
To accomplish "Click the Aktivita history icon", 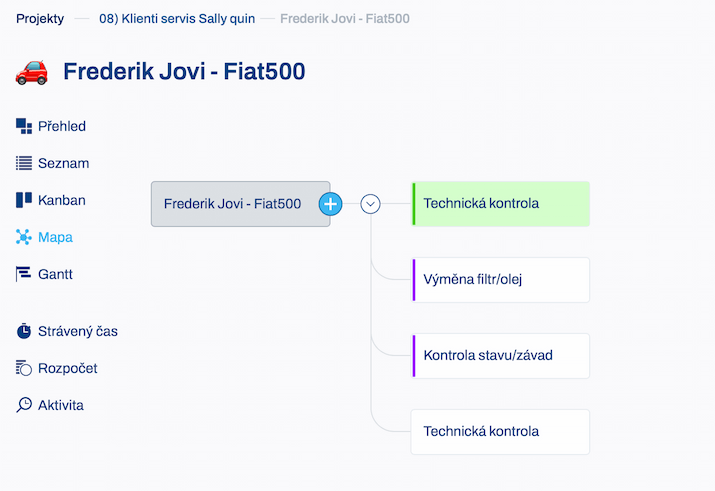I will coord(24,405).
